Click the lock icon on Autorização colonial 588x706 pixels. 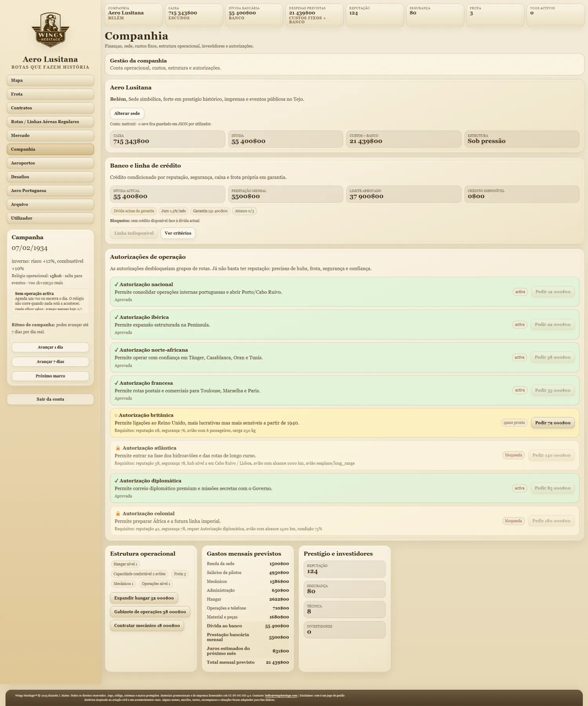[x=118, y=513]
